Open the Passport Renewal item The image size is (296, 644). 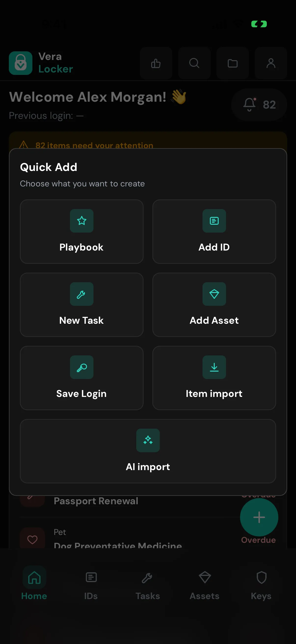(96, 501)
